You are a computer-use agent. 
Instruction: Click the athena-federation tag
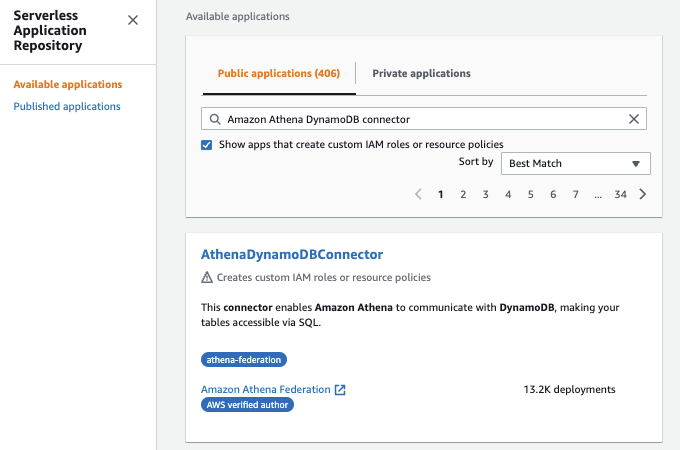click(244, 359)
